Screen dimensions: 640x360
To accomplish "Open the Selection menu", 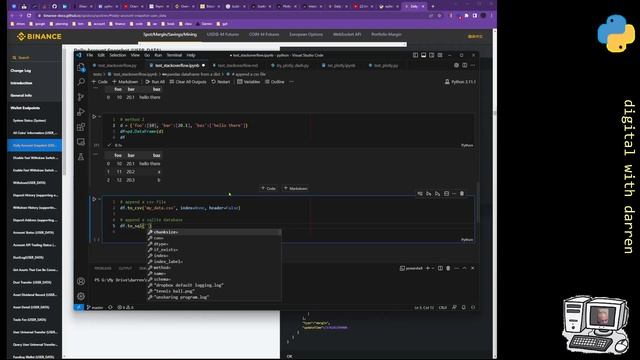I will pos(118,55).
